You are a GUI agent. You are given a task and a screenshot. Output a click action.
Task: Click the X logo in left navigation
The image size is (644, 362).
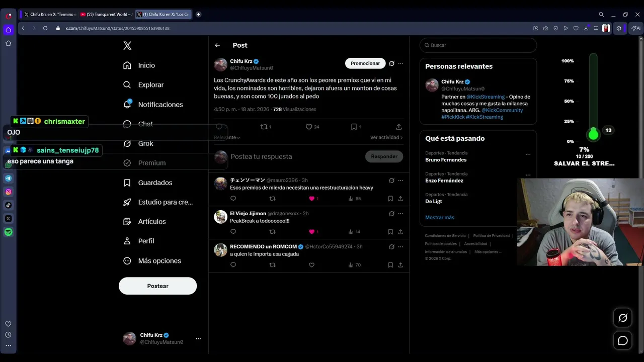click(127, 46)
